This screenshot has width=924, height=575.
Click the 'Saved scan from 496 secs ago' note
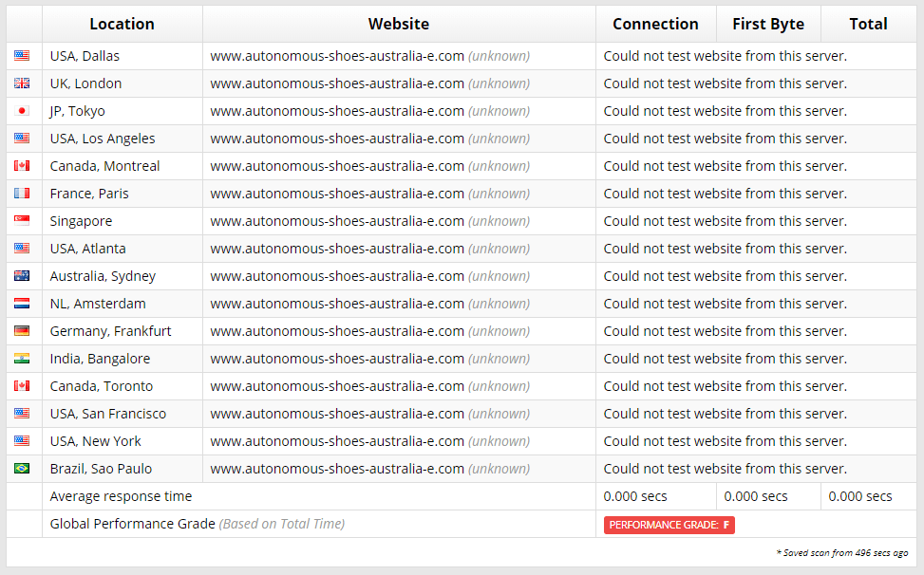(x=842, y=552)
